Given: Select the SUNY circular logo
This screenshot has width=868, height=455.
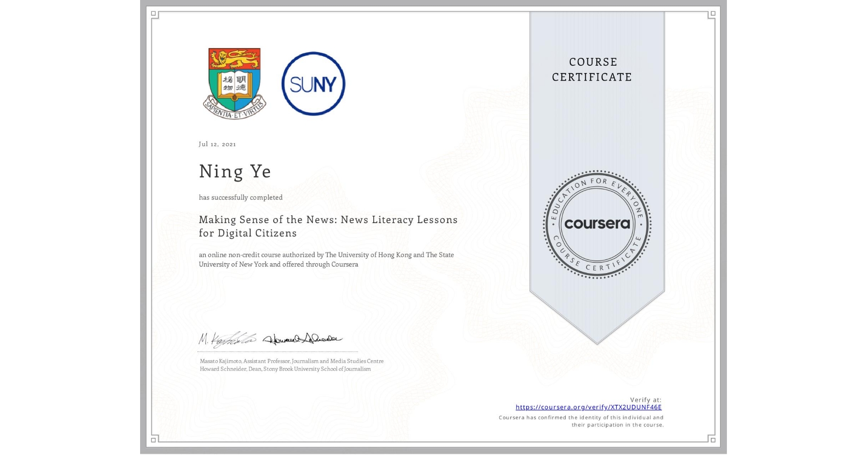Looking at the screenshot, I should click(313, 83).
